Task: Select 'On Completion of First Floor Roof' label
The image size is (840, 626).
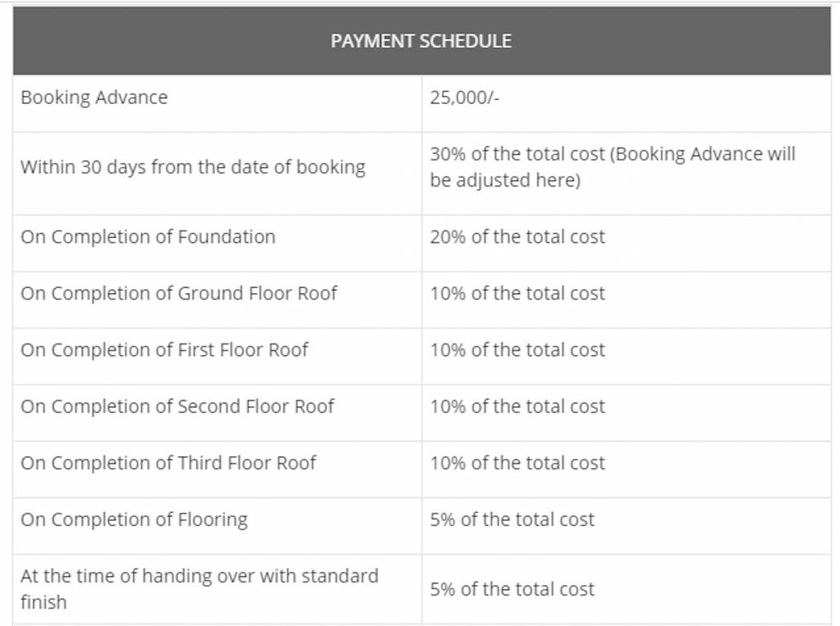Action: pyautogui.click(x=164, y=350)
